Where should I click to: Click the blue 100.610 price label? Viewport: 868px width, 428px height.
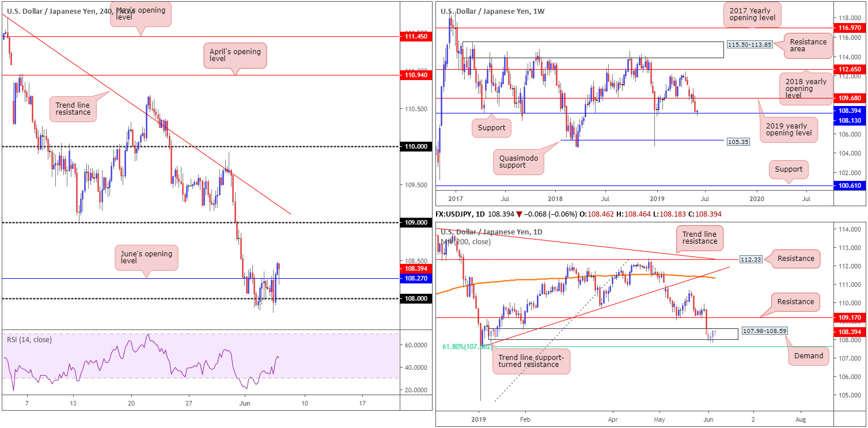point(851,186)
